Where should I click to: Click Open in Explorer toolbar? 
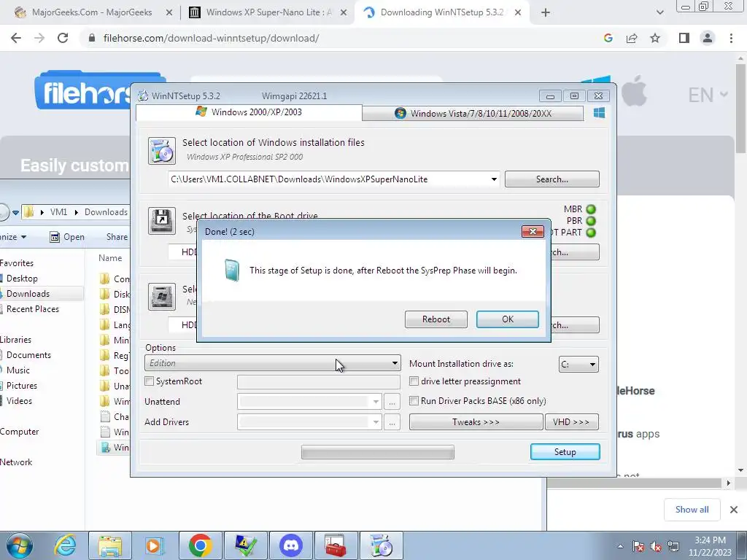pyautogui.click(x=67, y=237)
